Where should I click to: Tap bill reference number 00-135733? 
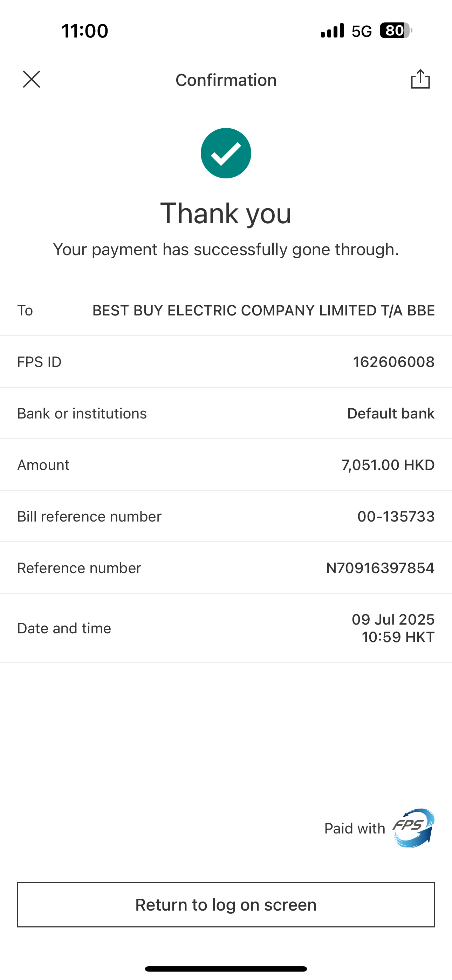[x=396, y=517]
